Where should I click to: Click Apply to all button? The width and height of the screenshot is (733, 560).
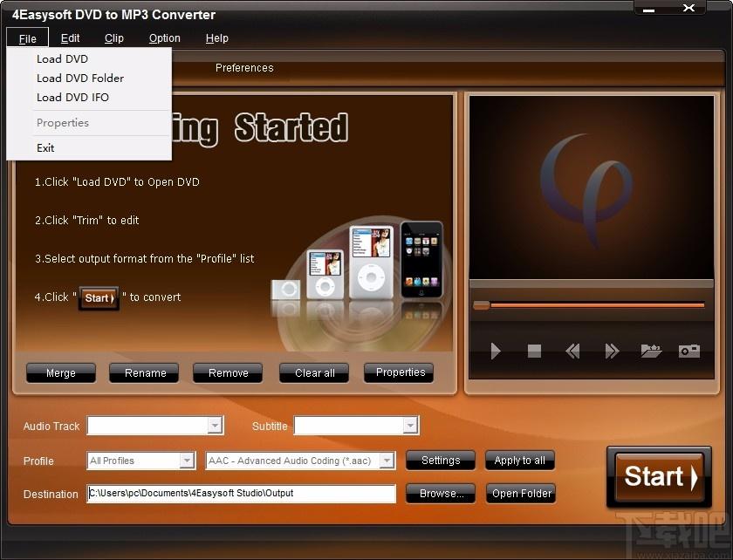point(520,461)
